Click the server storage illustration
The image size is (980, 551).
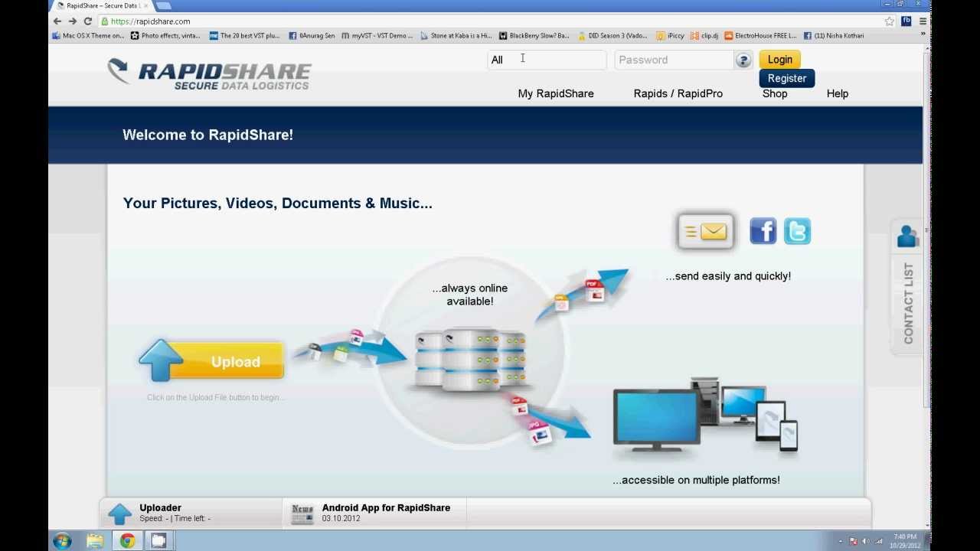470,359
